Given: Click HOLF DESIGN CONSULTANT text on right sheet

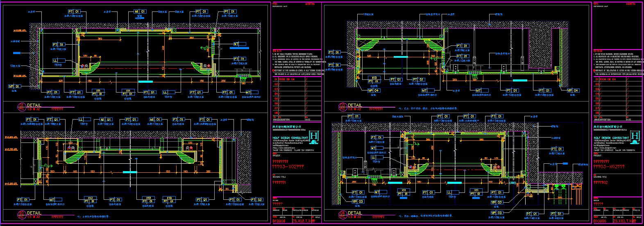Looking at the screenshot, I should click(611, 138).
